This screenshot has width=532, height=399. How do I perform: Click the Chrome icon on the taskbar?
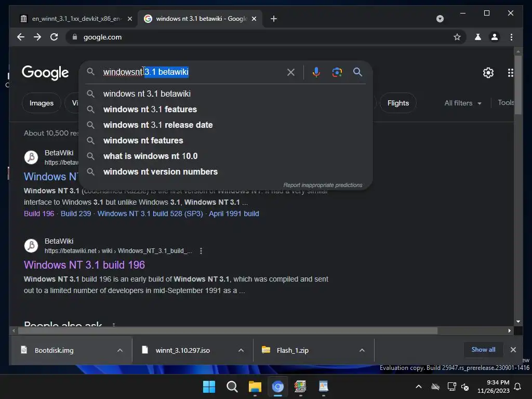coord(277,387)
